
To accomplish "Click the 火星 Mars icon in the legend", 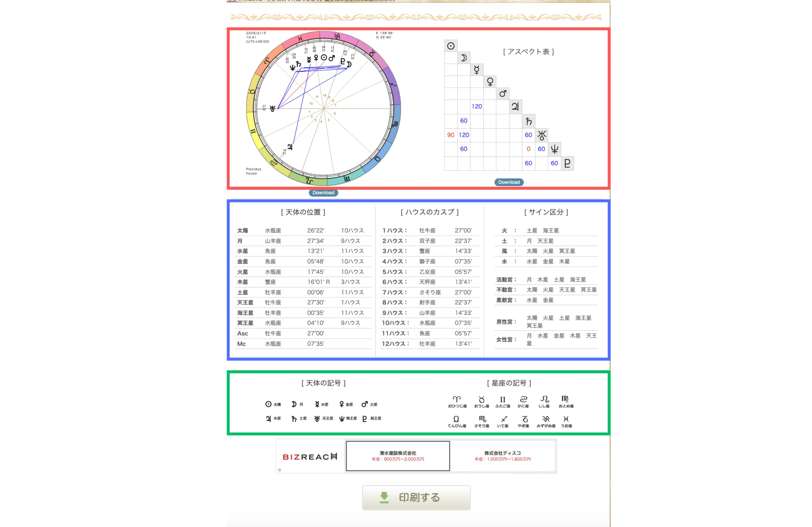I will coord(364,404).
